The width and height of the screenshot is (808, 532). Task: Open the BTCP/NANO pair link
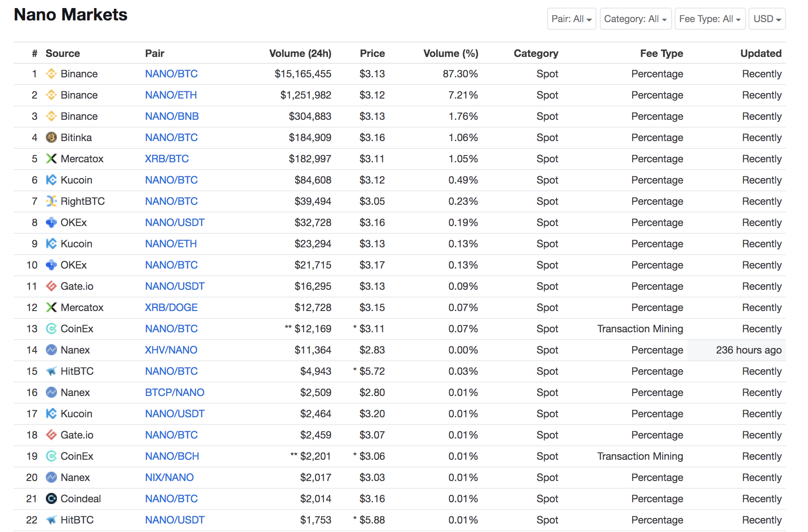(175, 393)
